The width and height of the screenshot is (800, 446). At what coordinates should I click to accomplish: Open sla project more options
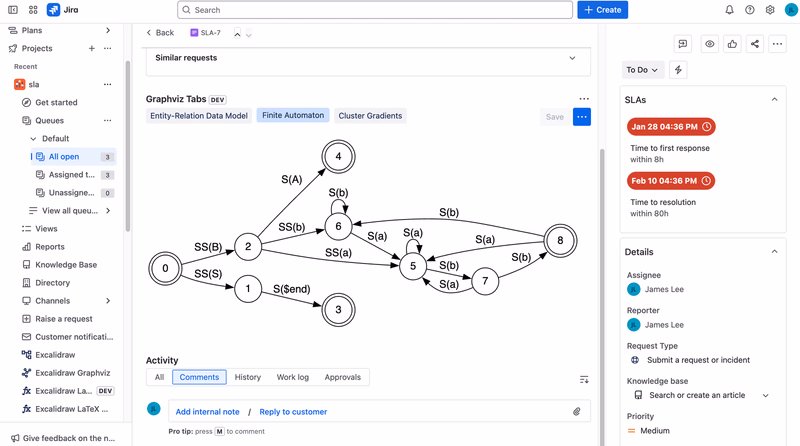108,84
